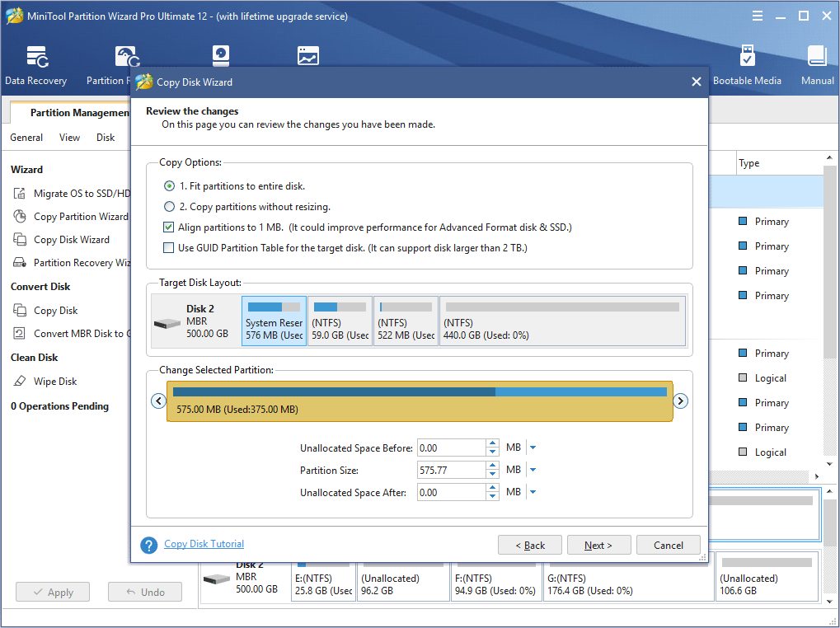The width and height of the screenshot is (840, 628).
Task: Expand the Partition Size unit dropdown
Action: tap(533, 470)
